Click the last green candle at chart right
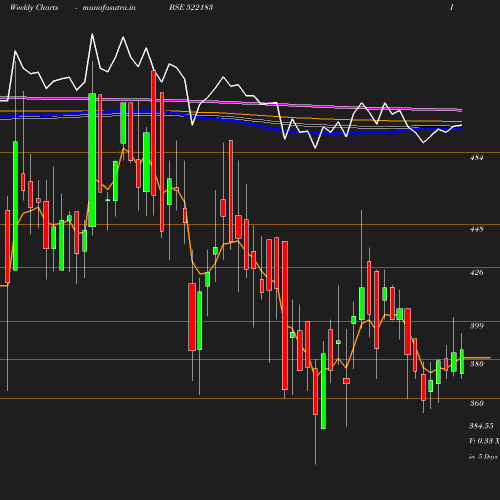This screenshot has height=500, width=500. [462, 362]
